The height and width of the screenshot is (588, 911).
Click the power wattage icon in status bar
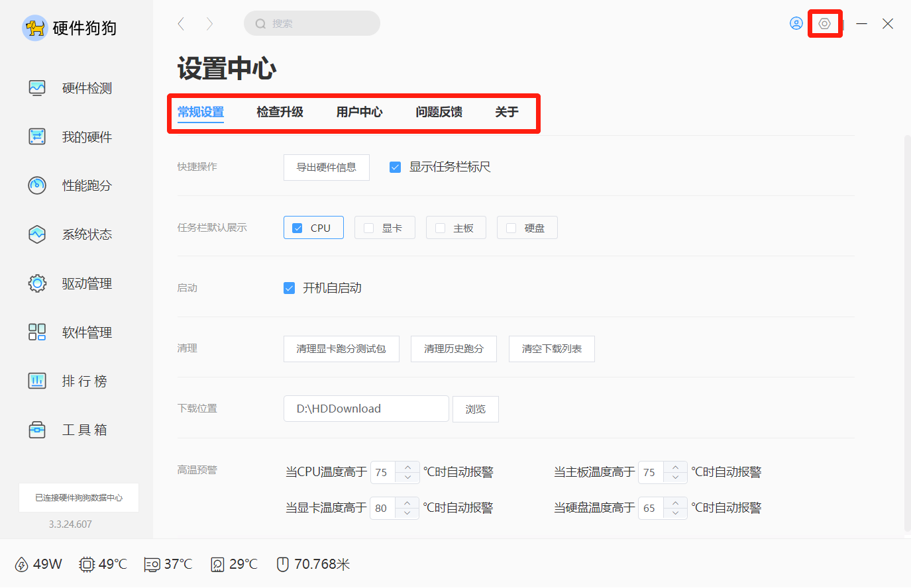coord(21,564)
